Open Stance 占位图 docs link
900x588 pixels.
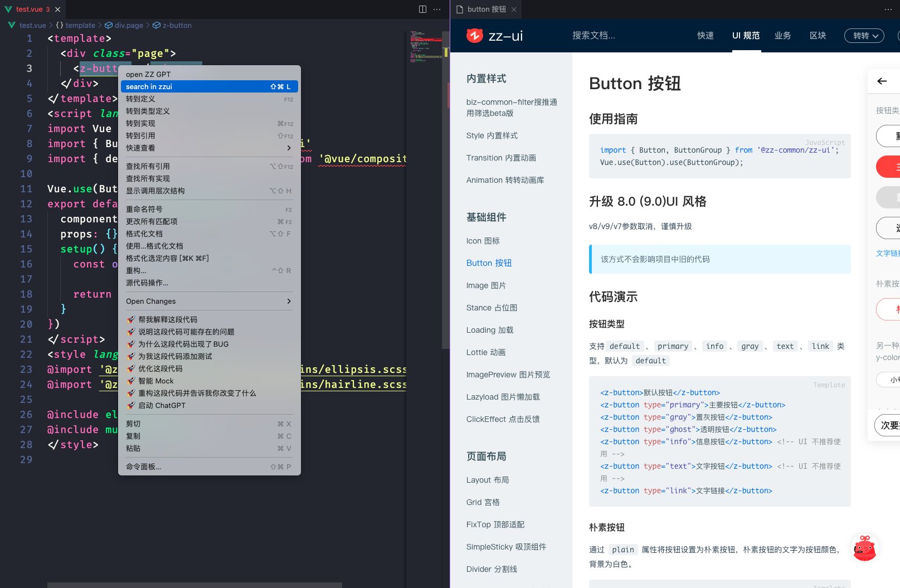coord(492,308)
